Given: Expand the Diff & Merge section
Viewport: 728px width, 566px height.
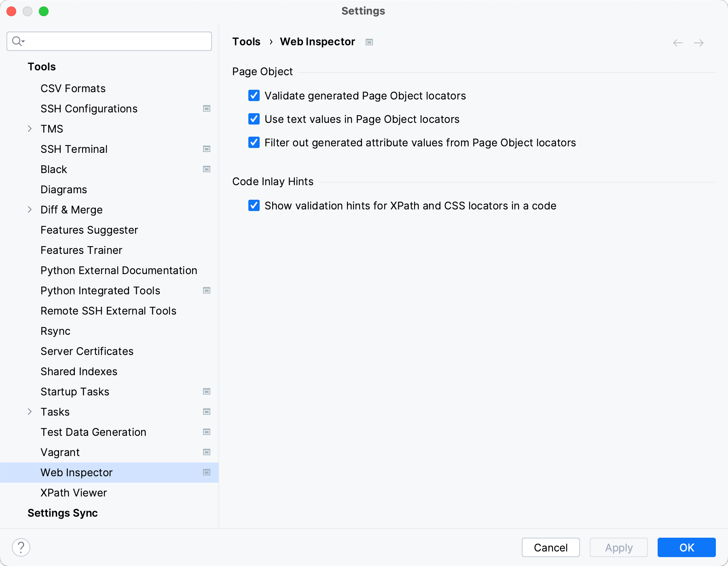Looking at the screenshot, I should 30,209.
